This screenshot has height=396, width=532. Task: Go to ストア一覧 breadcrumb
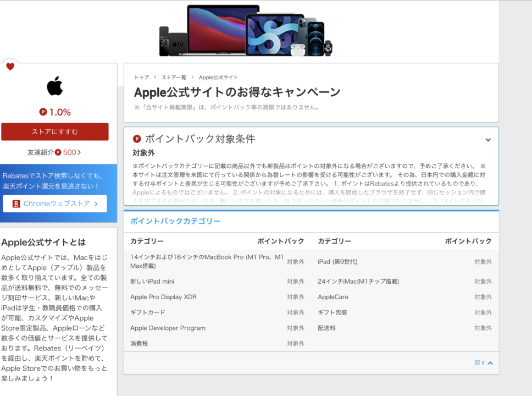(x=174, y=78)
